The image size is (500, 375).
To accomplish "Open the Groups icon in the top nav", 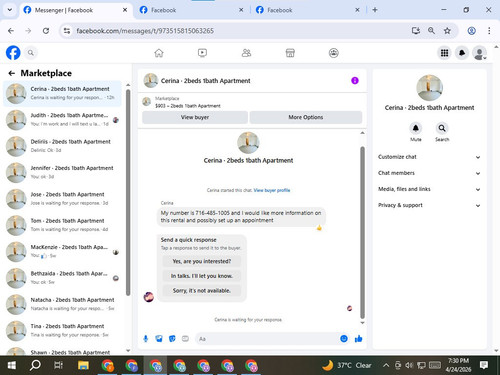I will click(334, 53).
